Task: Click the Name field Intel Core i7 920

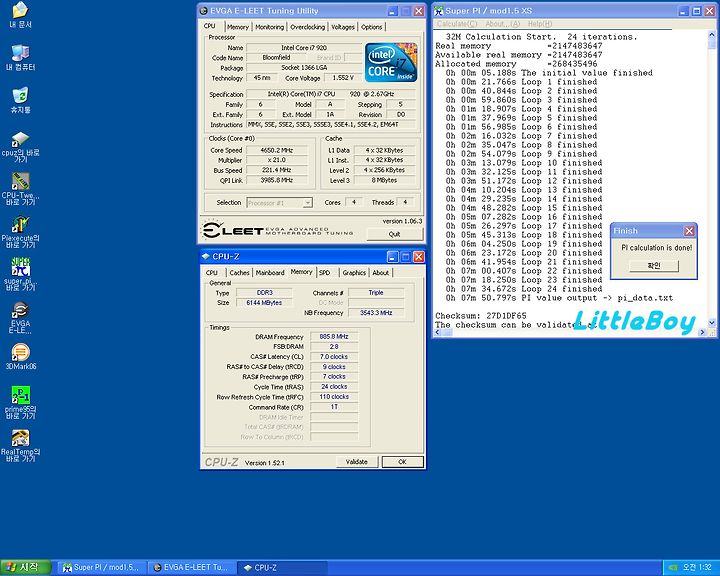Action: coord(304,48)
